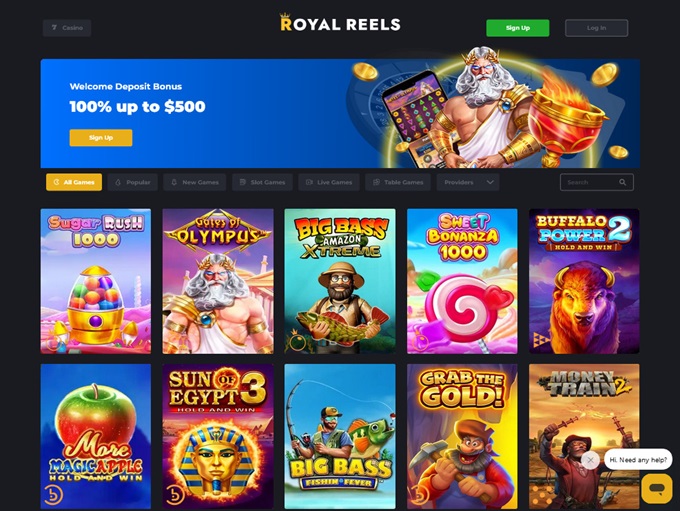Open the Table Games category
The image size is (680, 511).
click(x=398, y=182)
